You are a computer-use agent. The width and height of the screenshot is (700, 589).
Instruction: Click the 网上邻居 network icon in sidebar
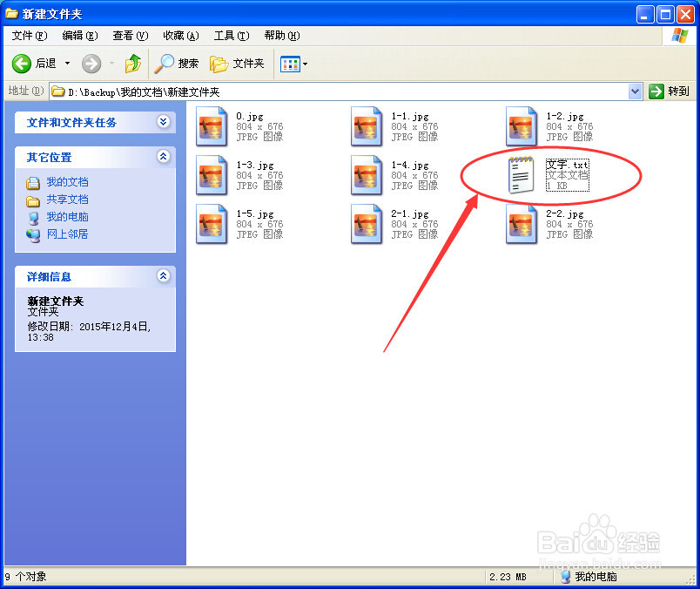pyautogui.click(x=33, y=235)
